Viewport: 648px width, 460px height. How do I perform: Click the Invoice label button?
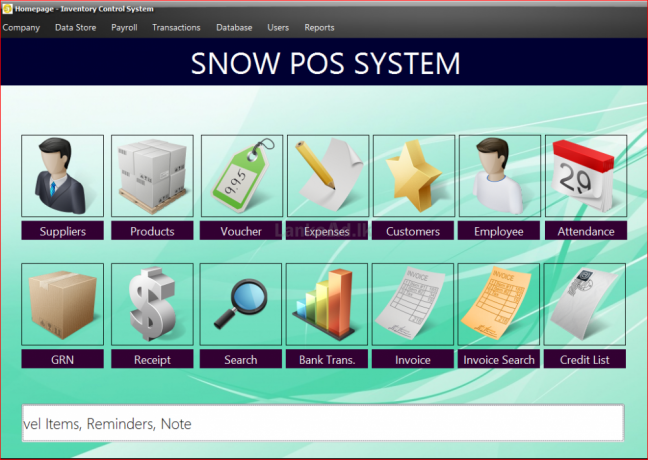pyautogui.click(x=413, y=359)
